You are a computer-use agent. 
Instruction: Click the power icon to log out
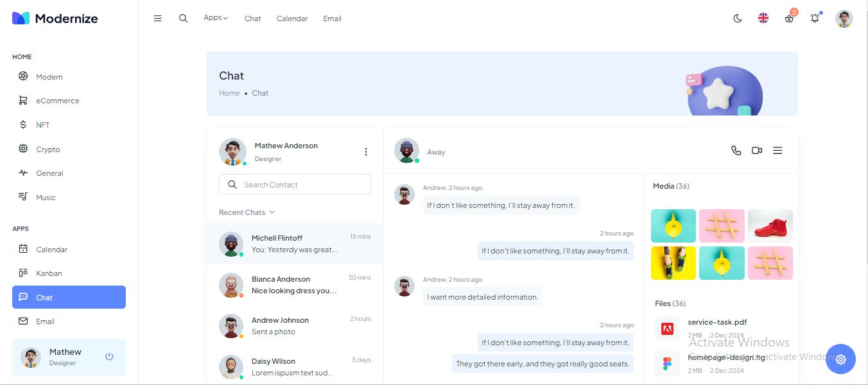(109, 357)
